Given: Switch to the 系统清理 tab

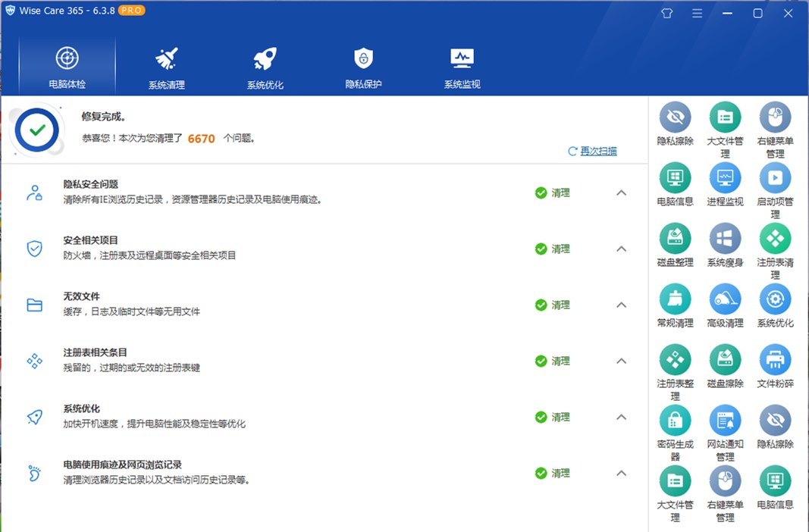Looking at the screenshot, I should tap(166, 66).
